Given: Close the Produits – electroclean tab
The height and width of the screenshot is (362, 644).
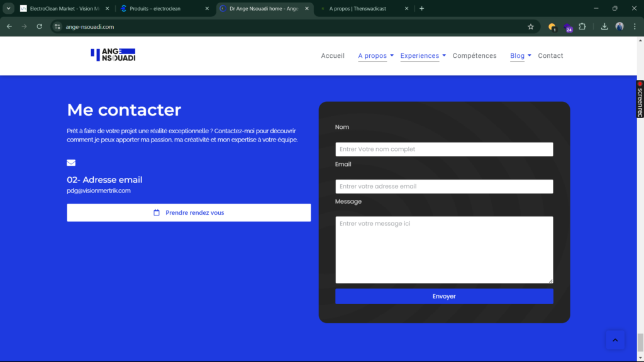Looking at the screenshot, I should (207, 9).
